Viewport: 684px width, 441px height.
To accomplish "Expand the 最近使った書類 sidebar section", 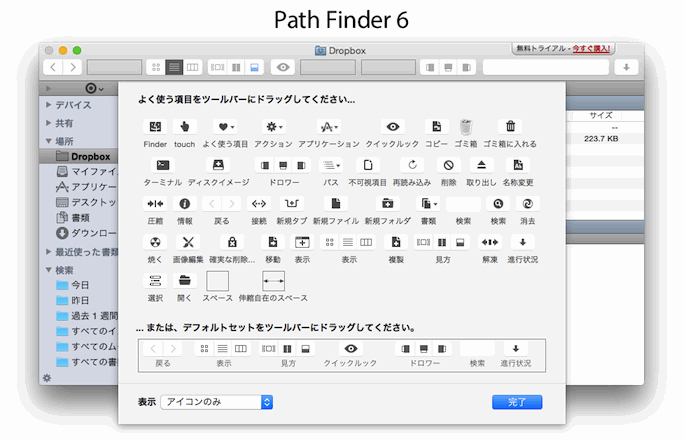I will tap(48, 252).
